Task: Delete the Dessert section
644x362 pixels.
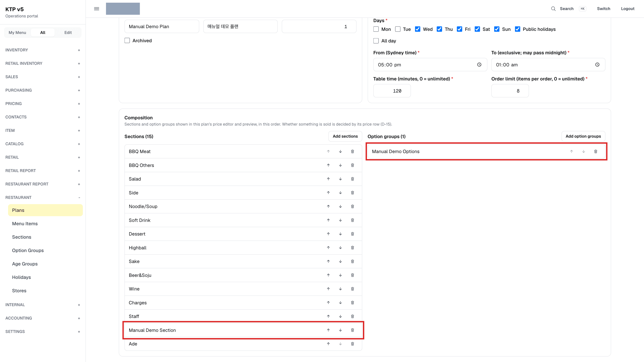Action: [352, 234]
